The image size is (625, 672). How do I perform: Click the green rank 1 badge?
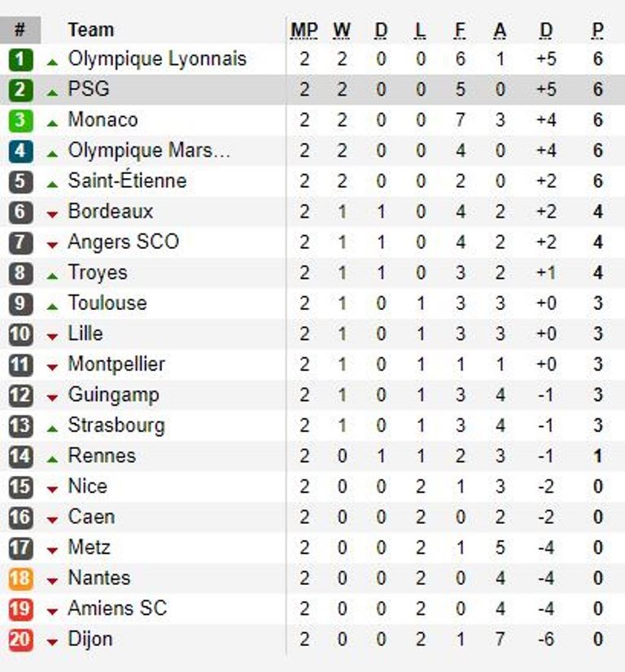[x=20, y=59]
